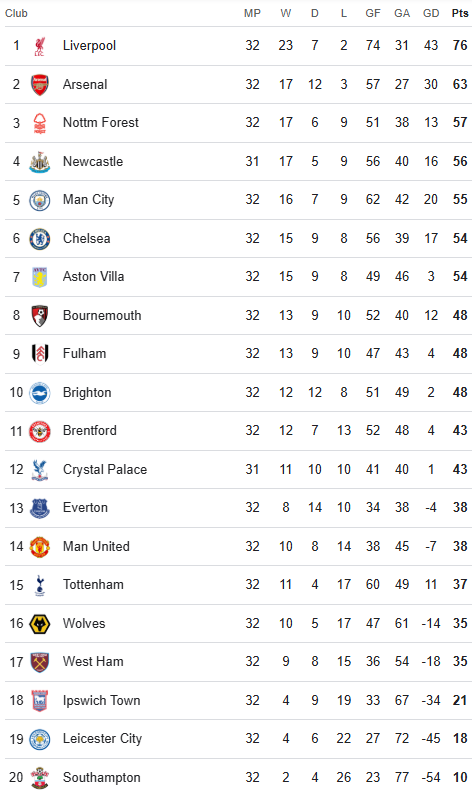Select the Newcastle club badge
This screenshot has width=472, height=797.
point(40,162)
